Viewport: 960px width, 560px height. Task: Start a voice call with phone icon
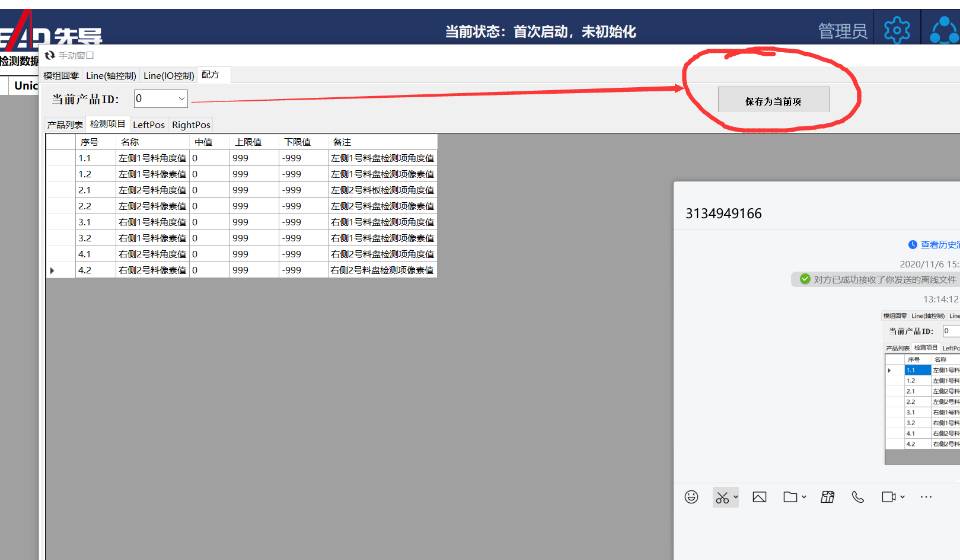[858, 497]
